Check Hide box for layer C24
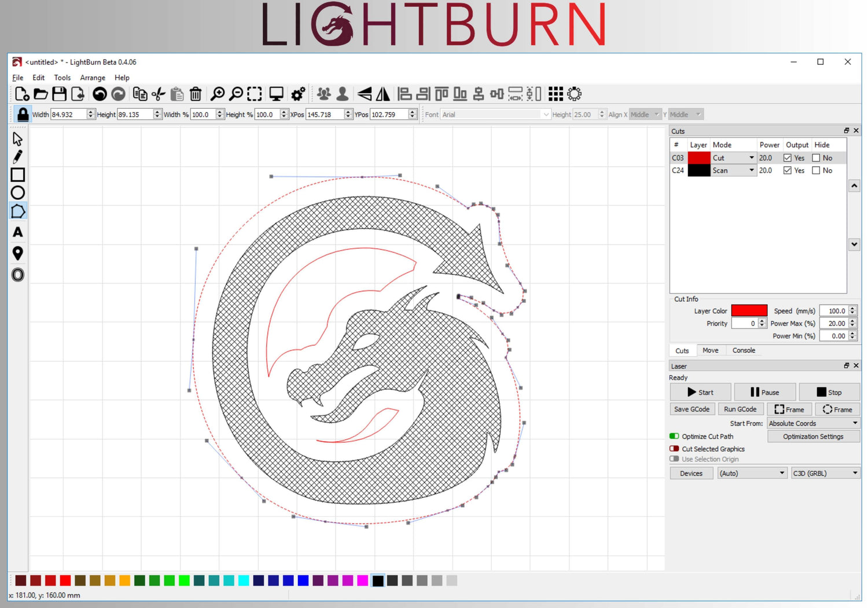 coord(816,170)
